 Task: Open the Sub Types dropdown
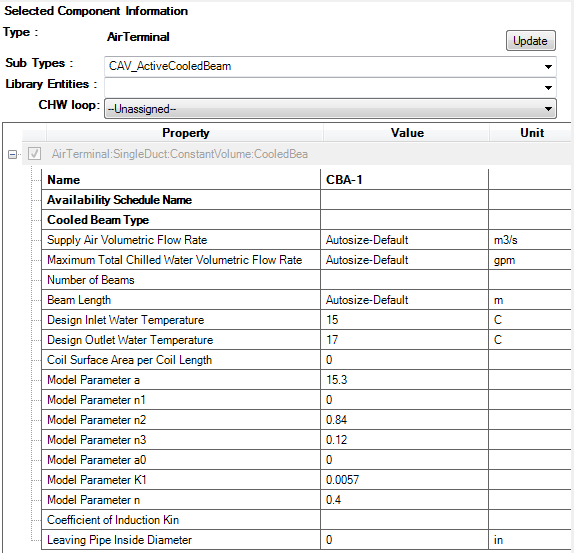[x=330, y=66]
